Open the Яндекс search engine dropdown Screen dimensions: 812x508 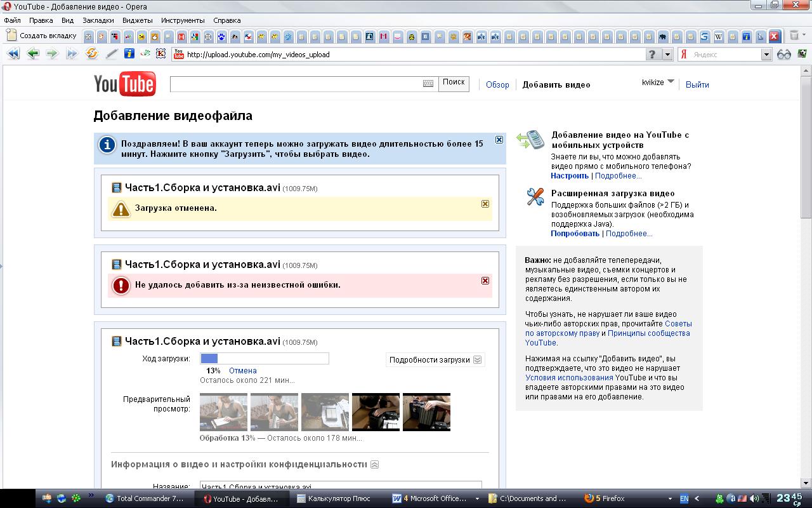pos(766,55)
